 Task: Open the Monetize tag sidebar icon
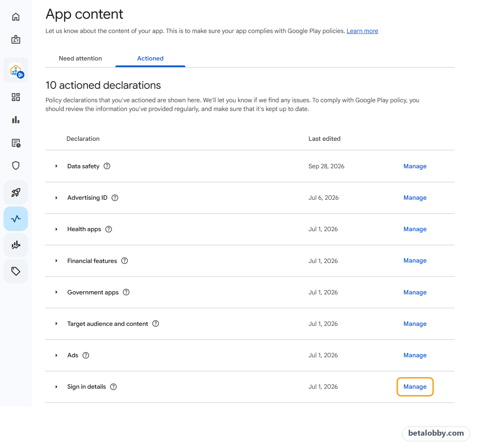[16, 271]
